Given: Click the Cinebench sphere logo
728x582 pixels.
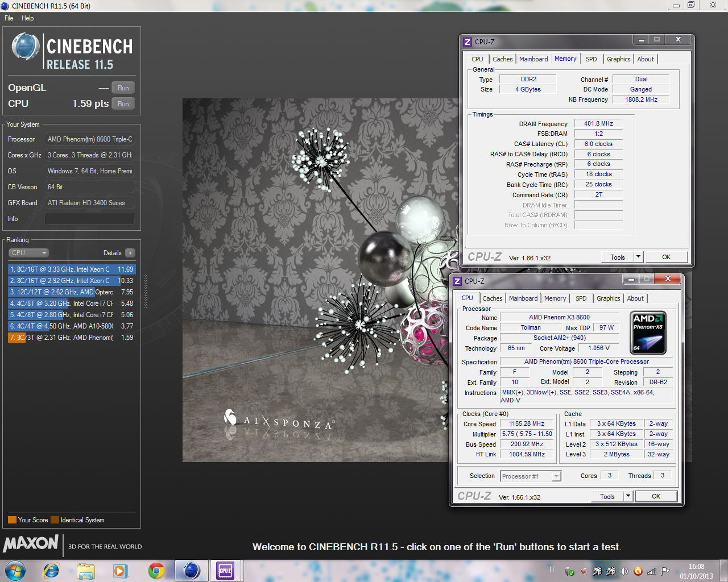Looking at the screenshot, I should [x=25, y=47].
